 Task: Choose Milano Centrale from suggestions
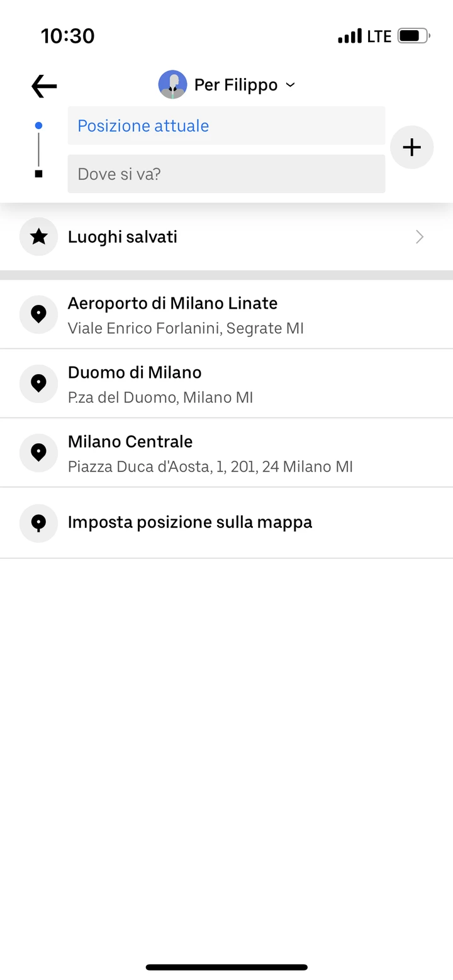226,453
